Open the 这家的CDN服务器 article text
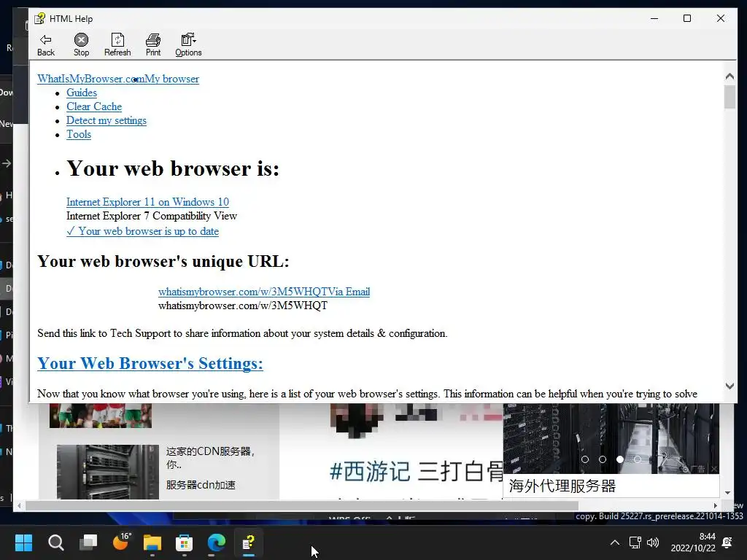Screen dimensions: 747x560 coord(211,458)
